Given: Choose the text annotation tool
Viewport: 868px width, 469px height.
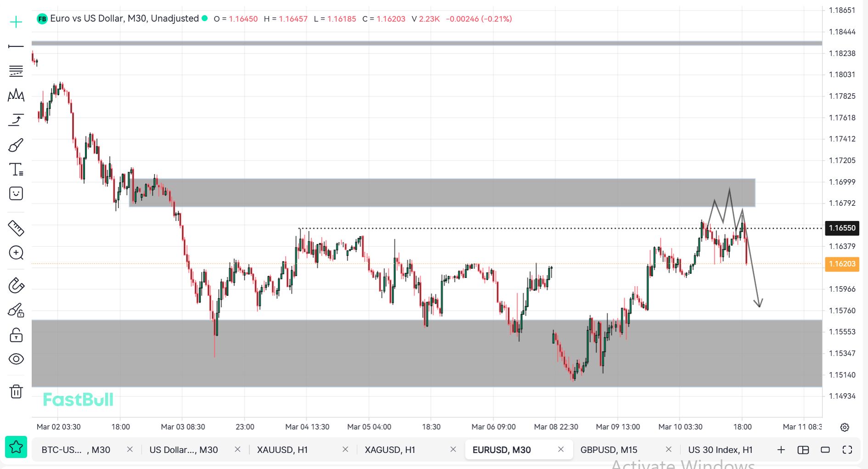Looking at the screenshot, I should pos(16,170).
